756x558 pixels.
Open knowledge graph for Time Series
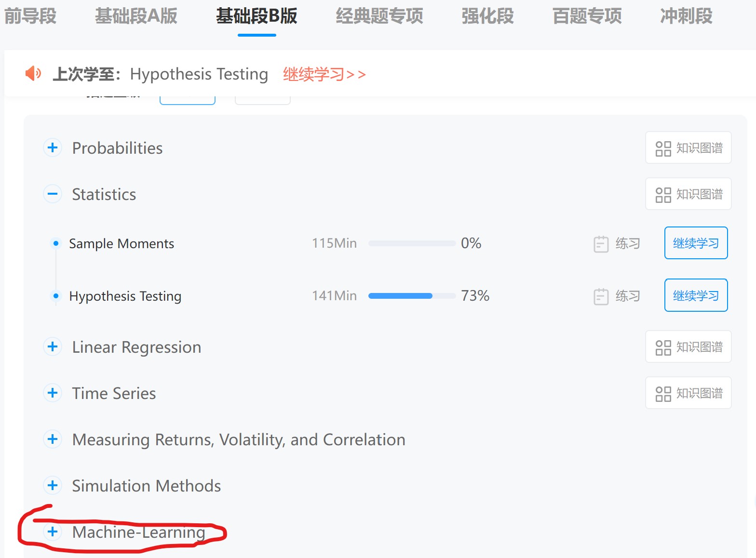(688, 393)
